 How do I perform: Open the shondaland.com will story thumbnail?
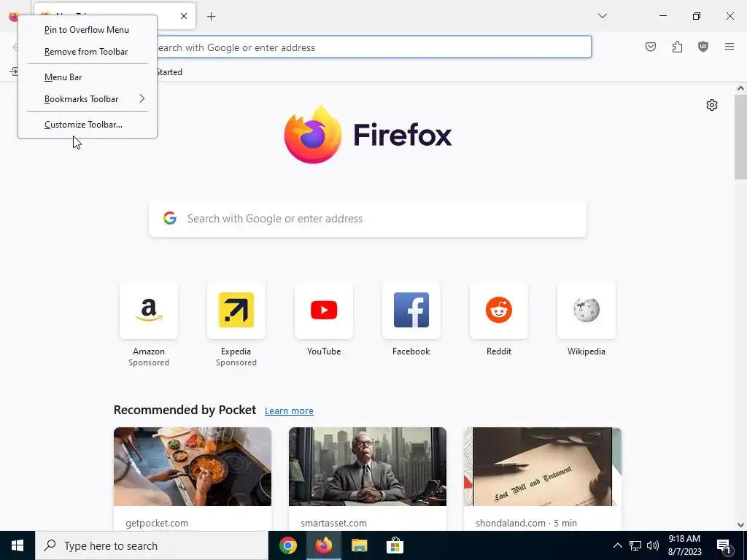click(543, 467)
